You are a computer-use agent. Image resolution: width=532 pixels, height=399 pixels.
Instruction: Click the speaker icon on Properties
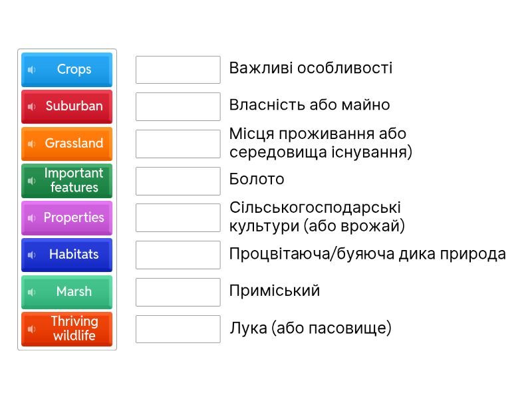[x=31, y=218]
